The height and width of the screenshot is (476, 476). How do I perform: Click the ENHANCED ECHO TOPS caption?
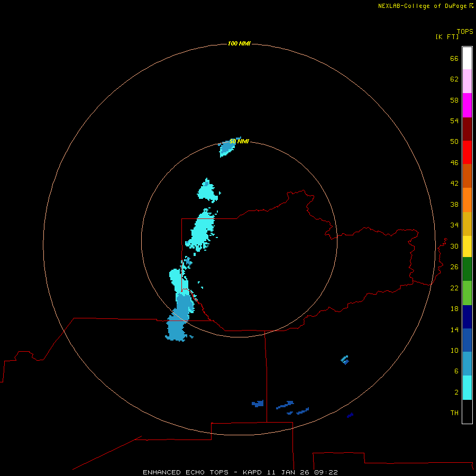(186, 472)
